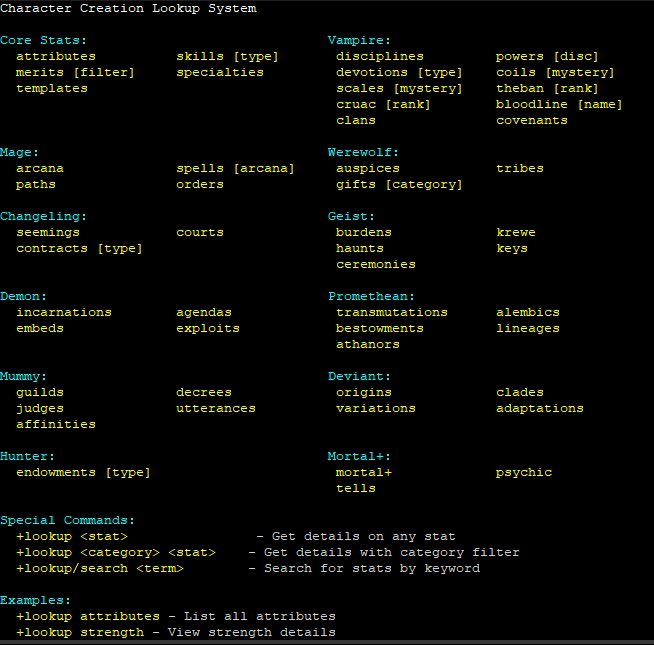Select 'disciplines' under the Vampire section
This screenshot has height=645, width=654.
pyautogui.click(x=380, y=57)
